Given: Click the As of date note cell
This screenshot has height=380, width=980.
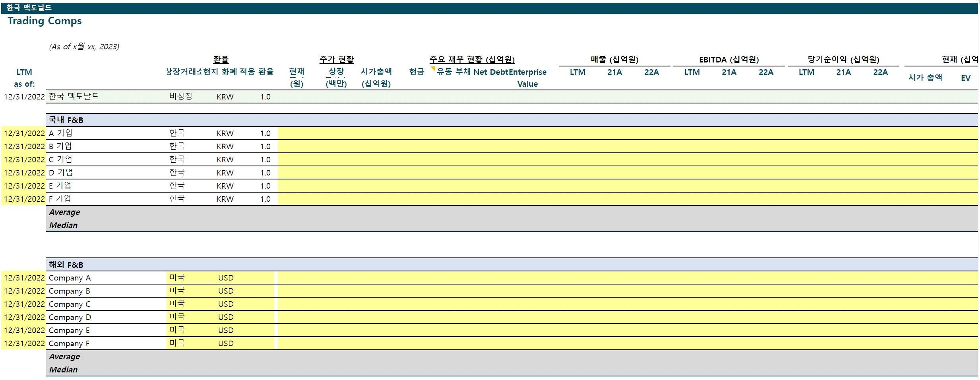Looking at the screenshot, I should 84,47.
